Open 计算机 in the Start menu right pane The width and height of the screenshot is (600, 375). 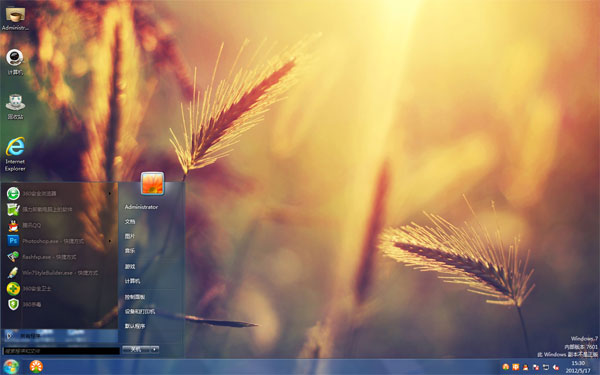[132, 281]
